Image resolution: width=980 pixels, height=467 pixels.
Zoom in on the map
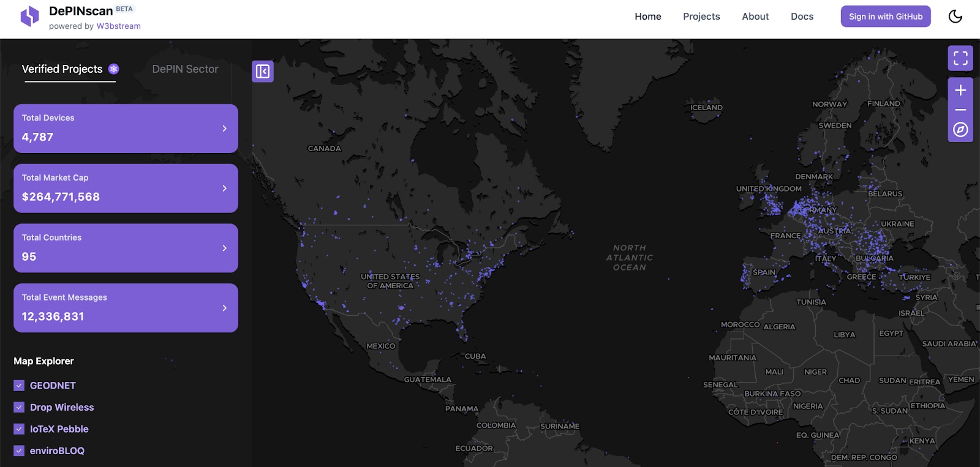[960, 90]
